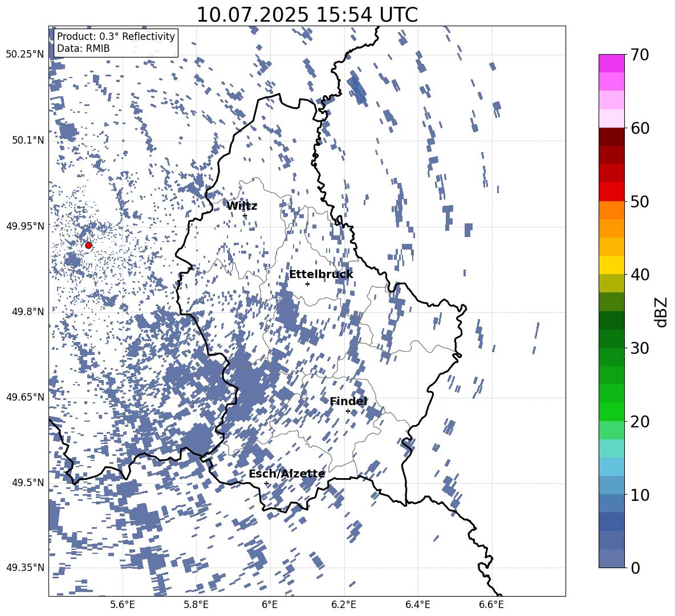This screenshot has height=616, width=675.
Task: Click the 10 value on colorbar
Action: [640, 495]
